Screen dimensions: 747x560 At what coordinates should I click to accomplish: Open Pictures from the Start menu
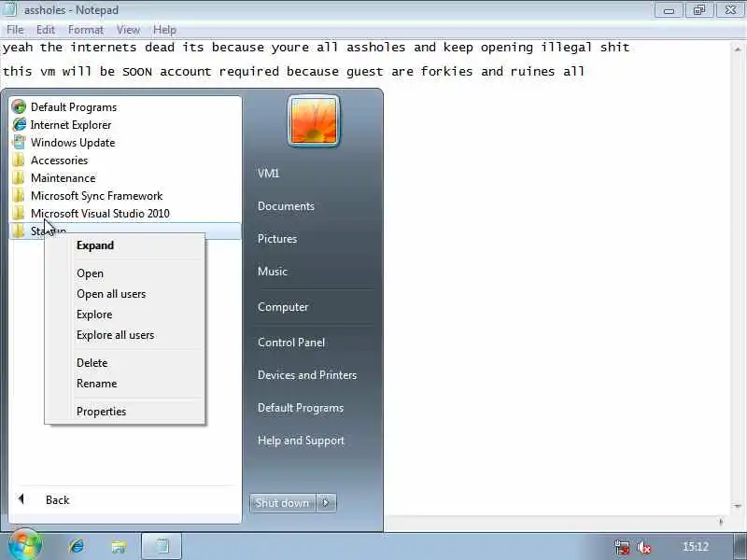coord(277,239)
